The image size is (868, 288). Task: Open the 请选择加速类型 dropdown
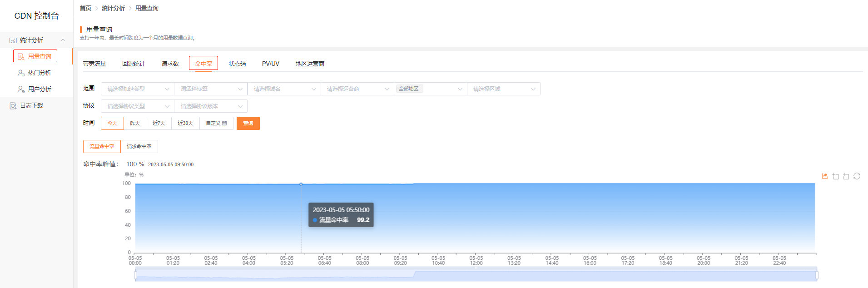point(137,89)
